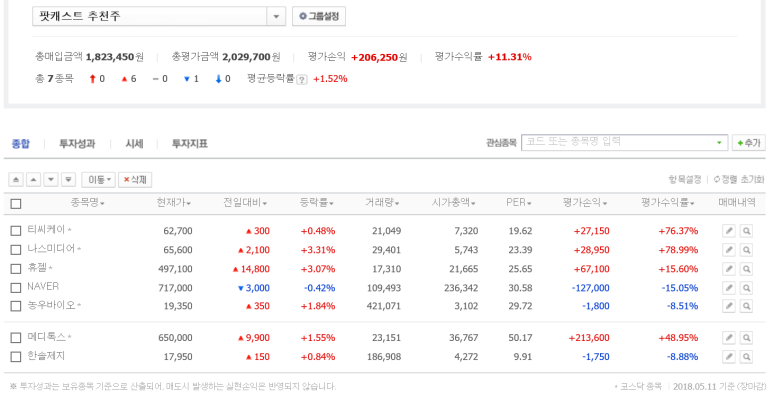
Task: Click the 그룹설정 button
Action: [x=319, y=16]
